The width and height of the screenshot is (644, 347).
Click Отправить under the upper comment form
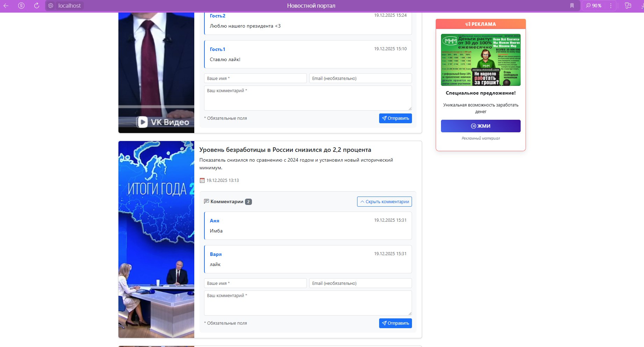point(395,118)
